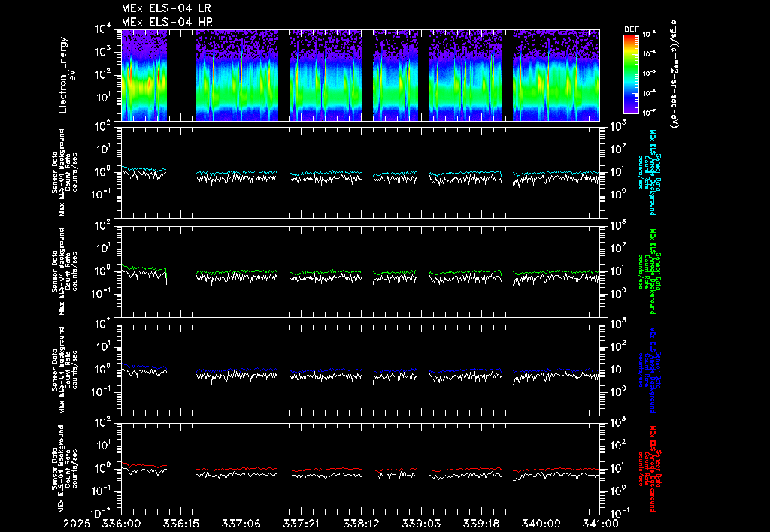Screen dimensions: 770x532
Task: Click the cyan right-axis label of the first count-rate panel
Action: [x=650, y=172]
